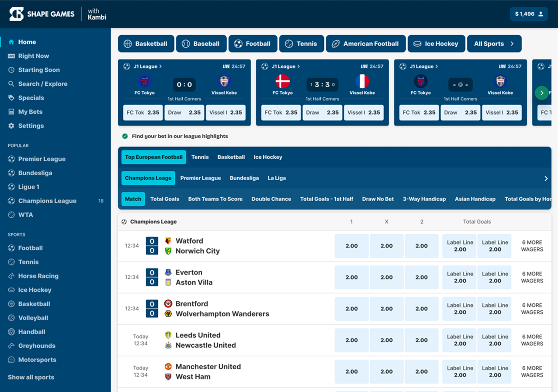Open 6 MORE WAGERS for Watford match
558x392 pixels.
pyautogui.click(x=532, y=246)
